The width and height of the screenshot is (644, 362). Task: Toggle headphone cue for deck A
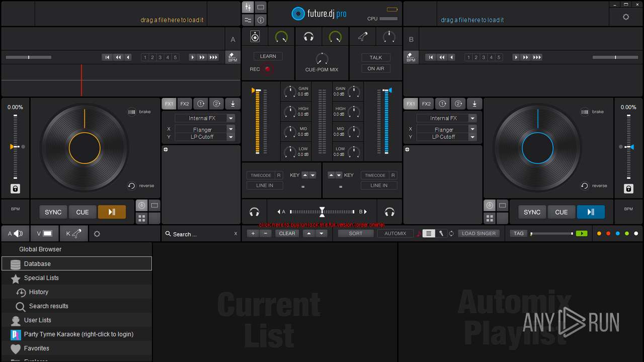(255, 212)
